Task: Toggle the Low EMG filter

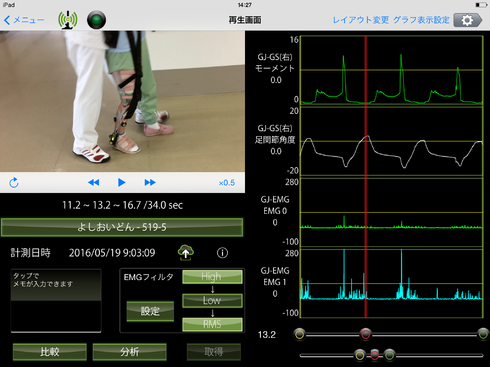Action: coord(212,300)
